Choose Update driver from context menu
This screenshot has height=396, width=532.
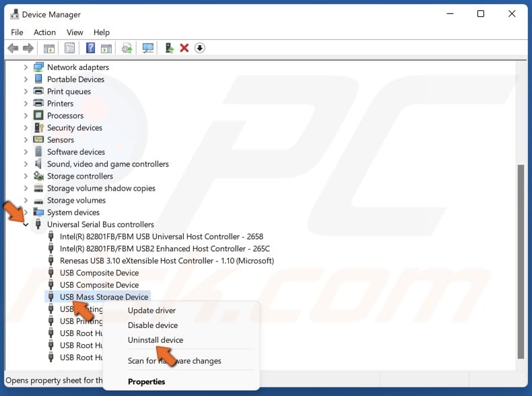click(152, 310)
